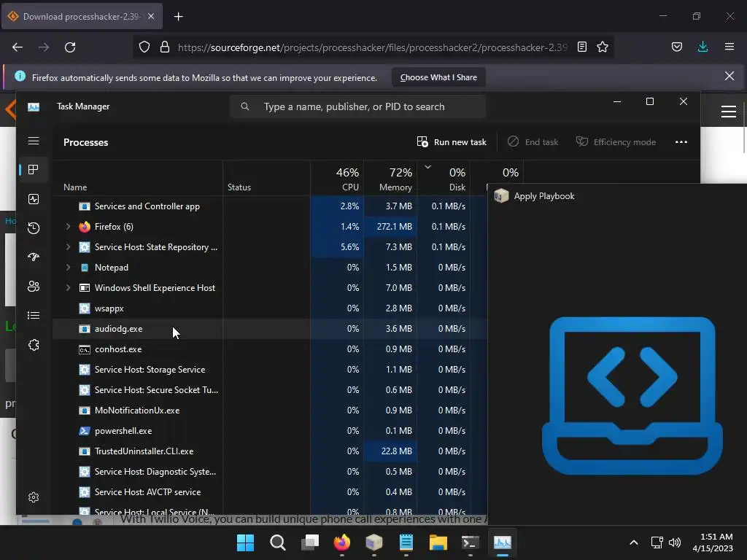Expand the Firefox (6) process group
The image size is (747, 560).
click(x=68, y=227)
